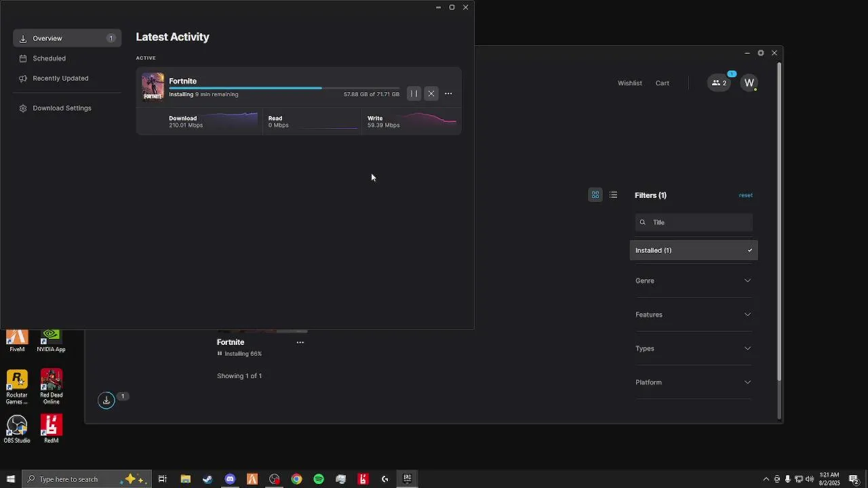The width and height of the screenshot is (868, 488).
Task: Open Wishlist in the Epic launcher
Action: (630, 83)
